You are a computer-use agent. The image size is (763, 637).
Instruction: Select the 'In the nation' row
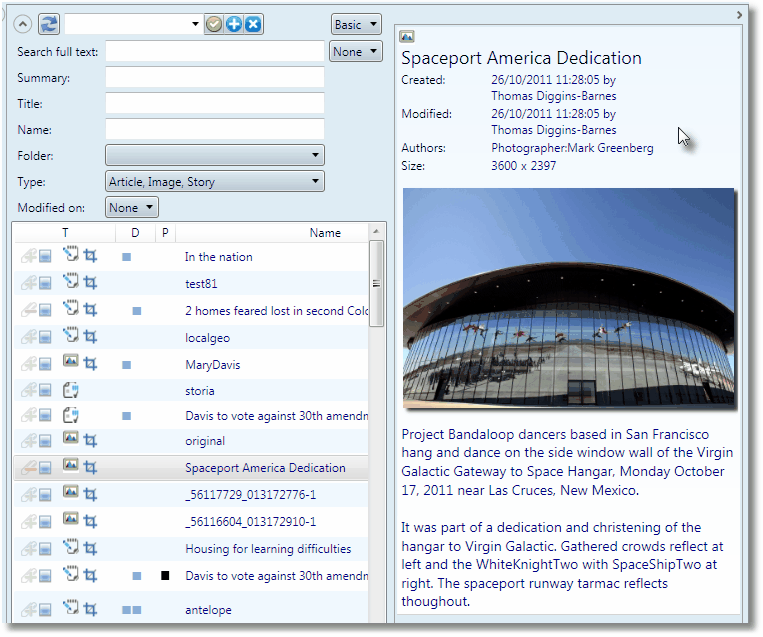click(x=191, y=256)
